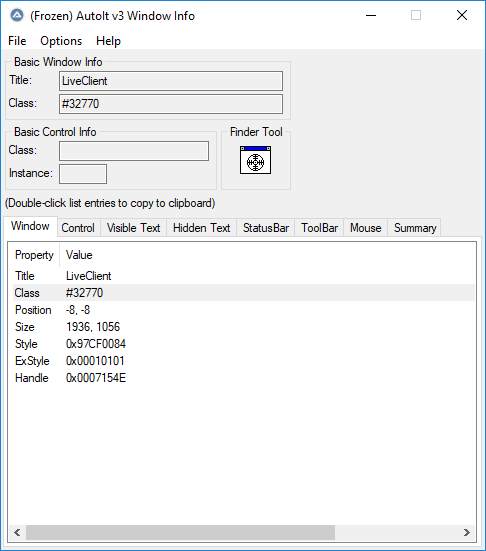Click the empty control Class field
Screen dimensions: 486x551
tap(134, 151)
